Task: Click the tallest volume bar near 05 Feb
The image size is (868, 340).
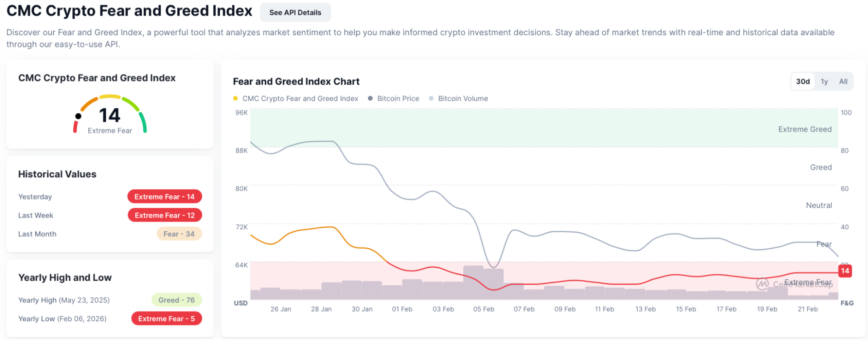Action: pyautogui.click(x=473, y=283)
